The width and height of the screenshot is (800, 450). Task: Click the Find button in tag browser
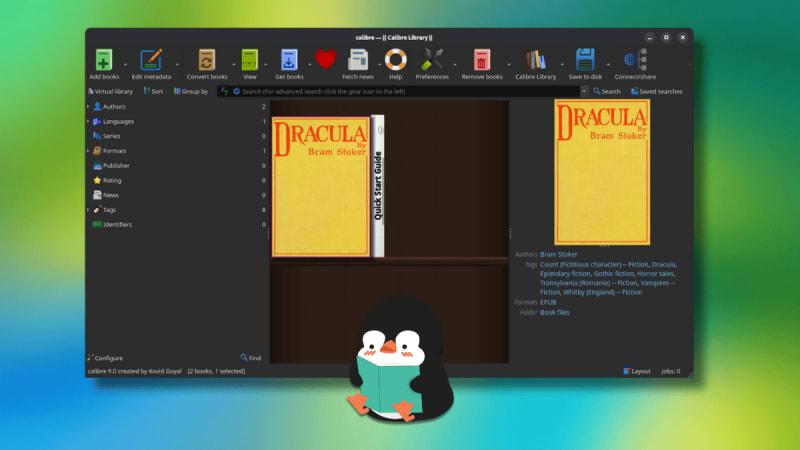coord(251,358)
